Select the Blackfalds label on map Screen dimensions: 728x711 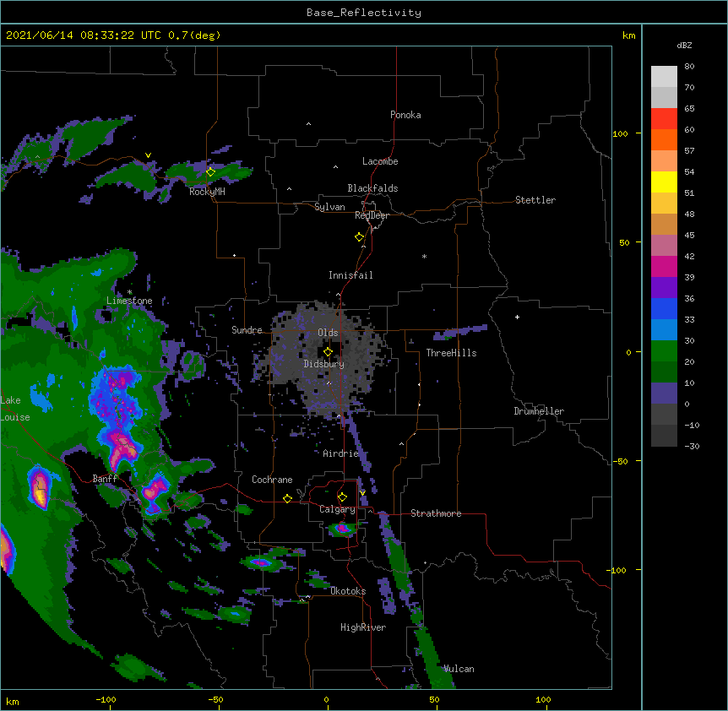(372, 188)
